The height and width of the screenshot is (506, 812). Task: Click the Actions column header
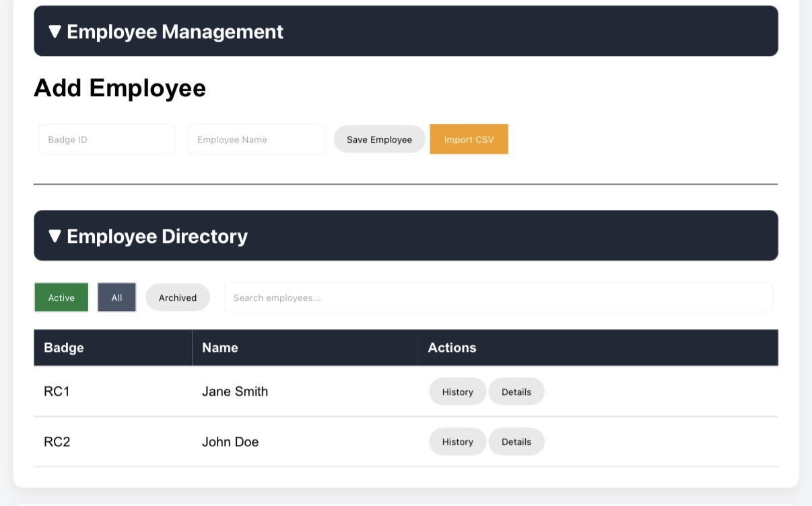click(599, 348)
